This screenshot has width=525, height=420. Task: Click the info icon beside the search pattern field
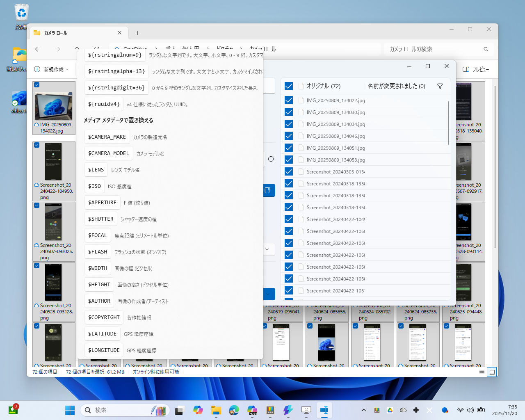(271, 159)
